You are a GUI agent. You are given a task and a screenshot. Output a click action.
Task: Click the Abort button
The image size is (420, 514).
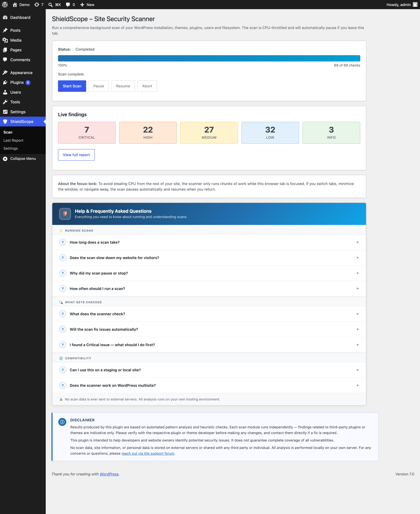[147, 86]
